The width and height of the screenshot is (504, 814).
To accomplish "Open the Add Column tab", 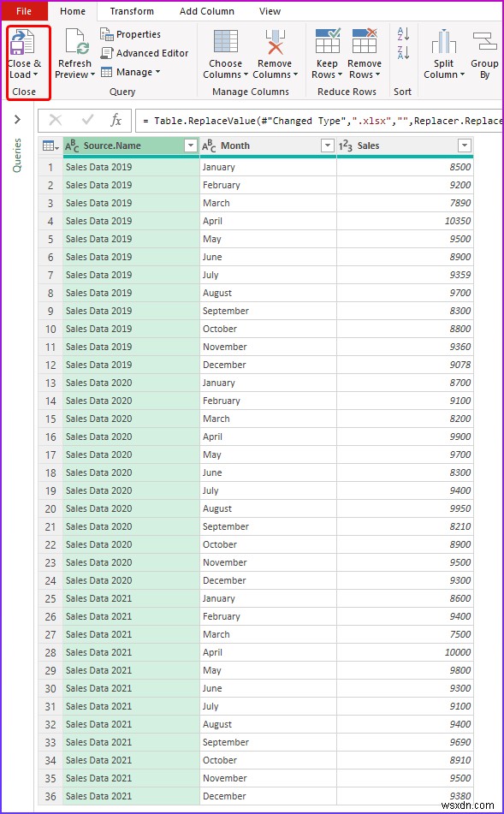I will point(207,11).
